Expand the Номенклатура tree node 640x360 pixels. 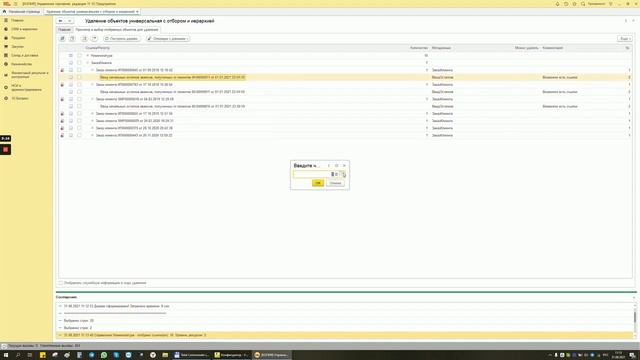pos(88,56)
